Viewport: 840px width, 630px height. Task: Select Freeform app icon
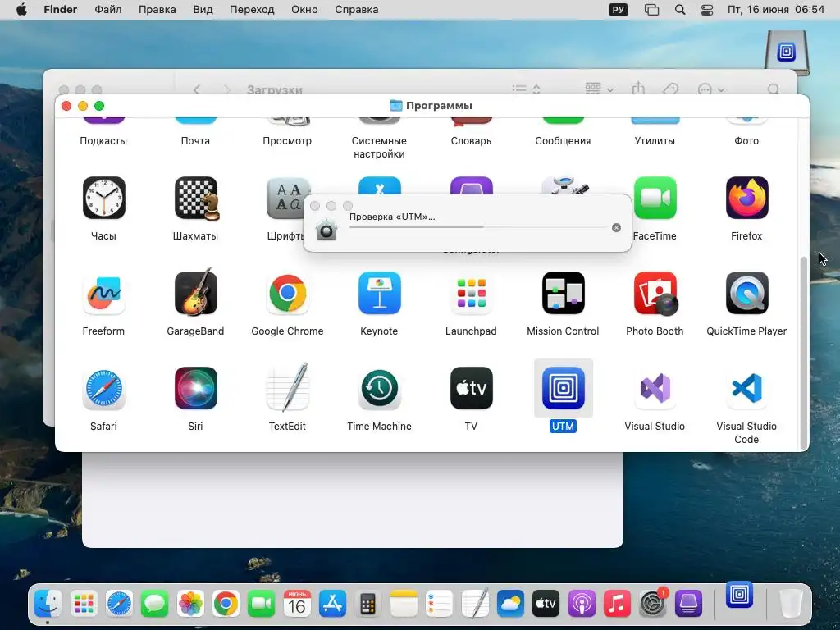pos(104,293)
